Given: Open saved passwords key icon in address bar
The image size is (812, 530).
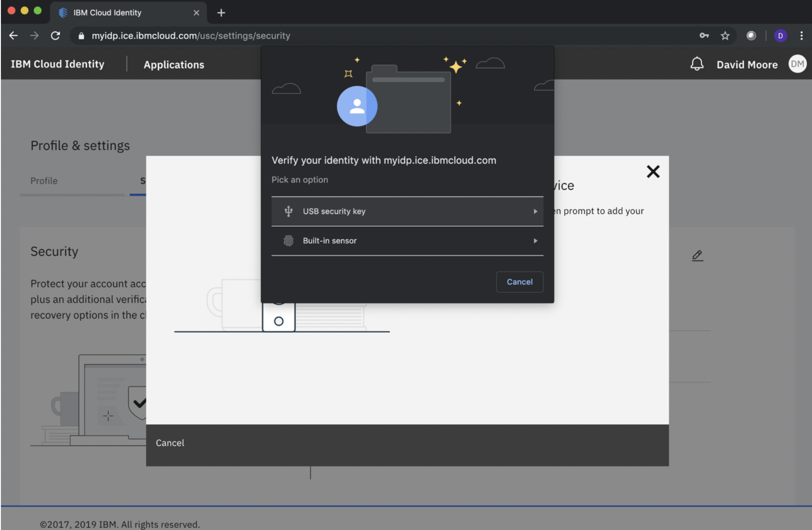Looking at the screenshot, I should coord(704,36).
